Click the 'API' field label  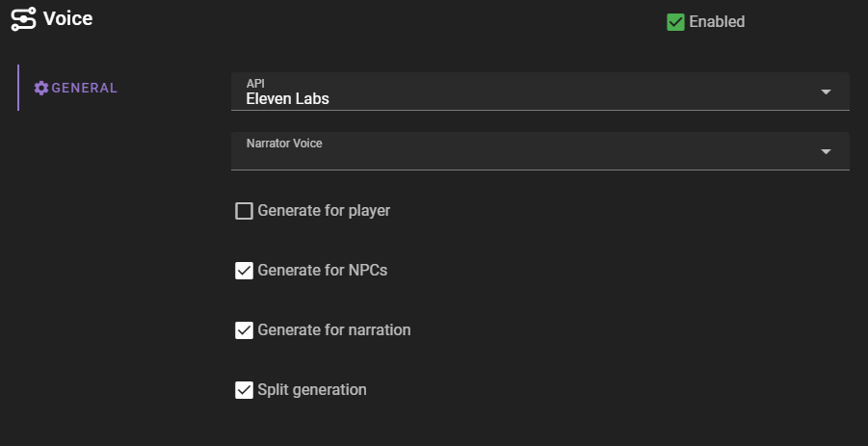click(255, 84)
